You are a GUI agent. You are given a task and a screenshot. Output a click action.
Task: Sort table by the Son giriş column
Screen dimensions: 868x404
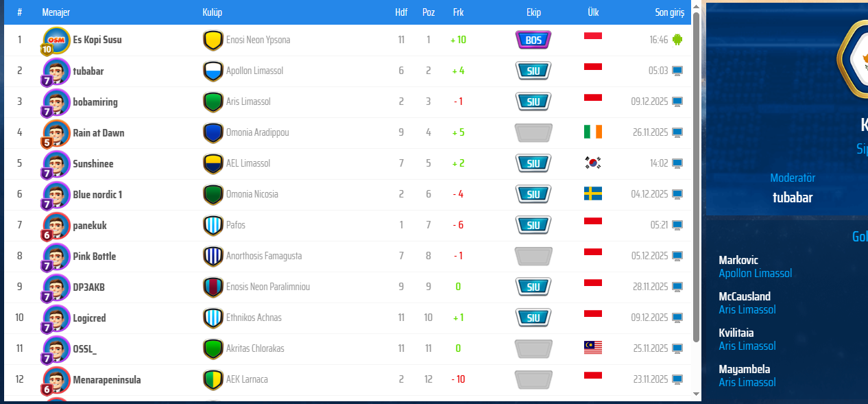(671, 12)
